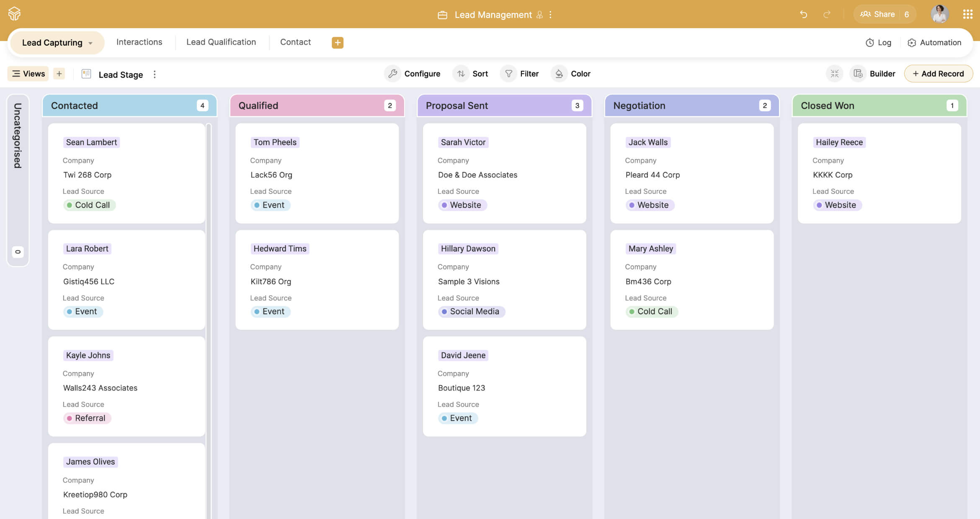980x519 pixels.
Task: Open the Lead Capturing view dropdown
Action: click(91, 42)
